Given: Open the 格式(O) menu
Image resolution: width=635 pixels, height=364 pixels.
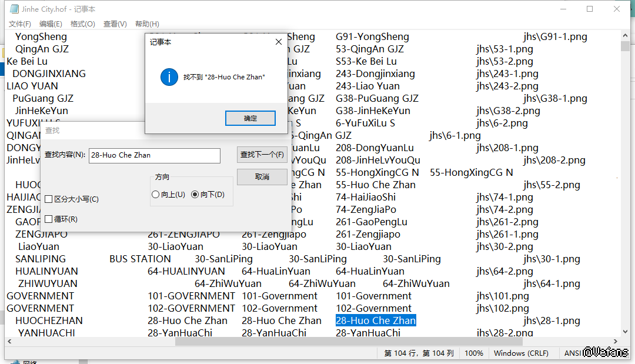Looking at the screenshot, I should click(x=83, y=24).
